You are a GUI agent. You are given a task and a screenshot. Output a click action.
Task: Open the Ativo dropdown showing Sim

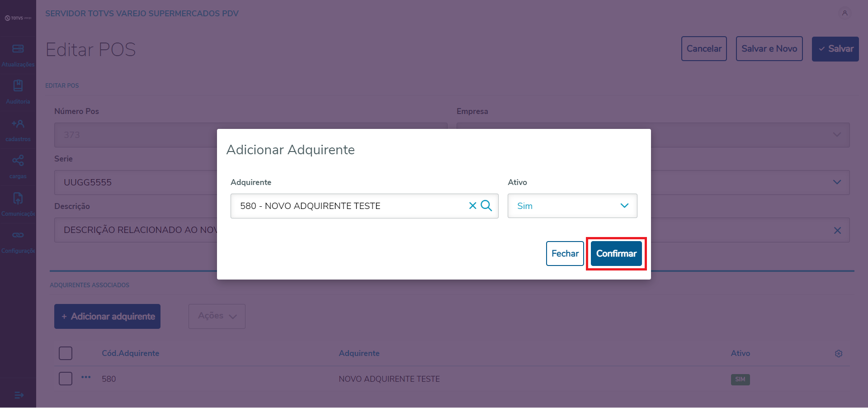point(572,206)
